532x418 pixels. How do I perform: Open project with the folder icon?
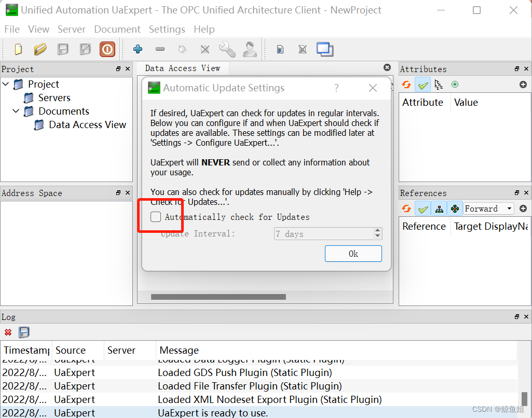click(40, 49)
